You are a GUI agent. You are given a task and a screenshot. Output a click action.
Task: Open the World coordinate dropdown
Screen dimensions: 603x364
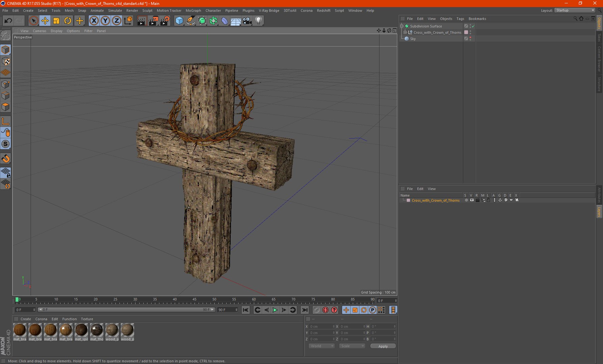pos(321,346)
